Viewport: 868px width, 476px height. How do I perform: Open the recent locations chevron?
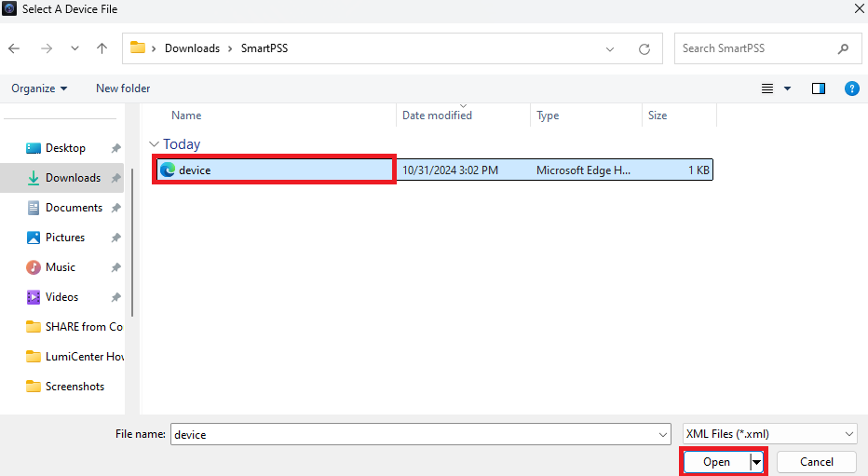(75, 48)
